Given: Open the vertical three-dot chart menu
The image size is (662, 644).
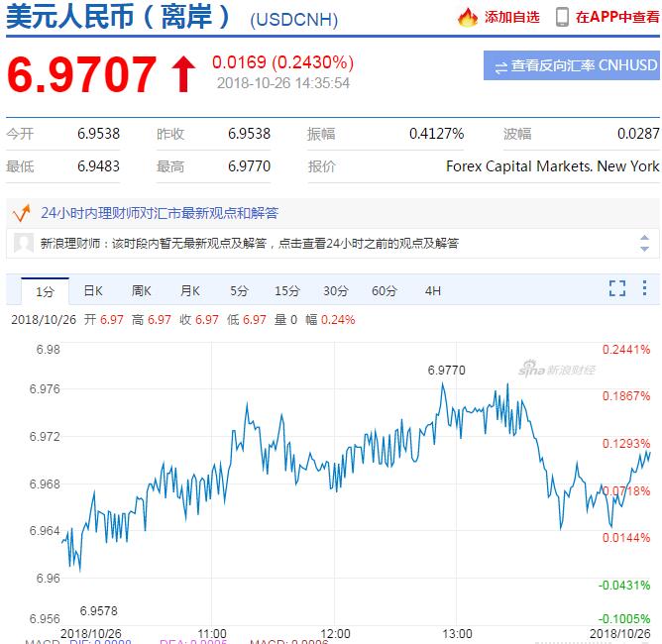Looking at the screenshot, I should [x=645, y=289].
